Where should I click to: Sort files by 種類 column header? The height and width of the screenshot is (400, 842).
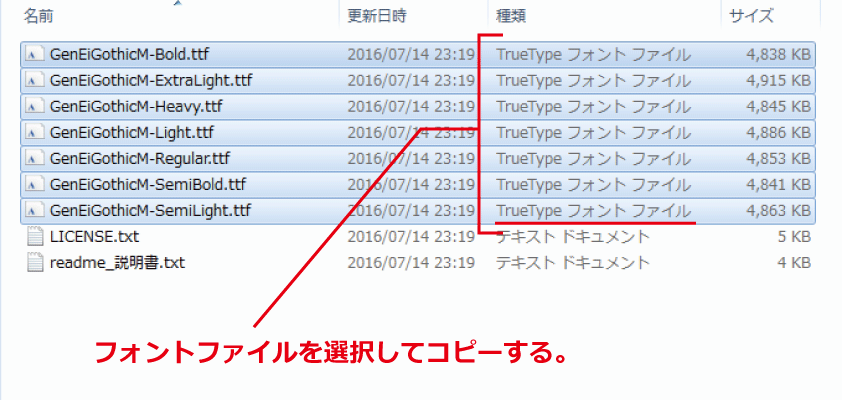tap(511, 16)
